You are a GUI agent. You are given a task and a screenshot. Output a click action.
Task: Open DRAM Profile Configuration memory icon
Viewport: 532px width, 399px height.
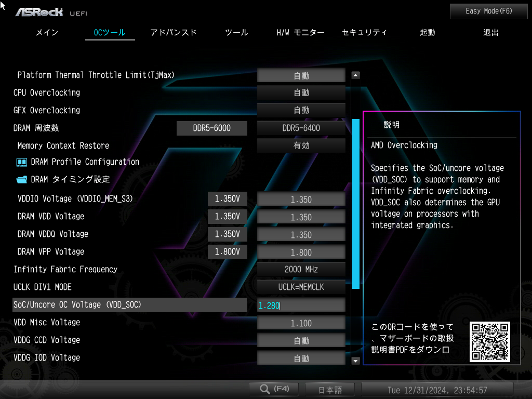22,162
